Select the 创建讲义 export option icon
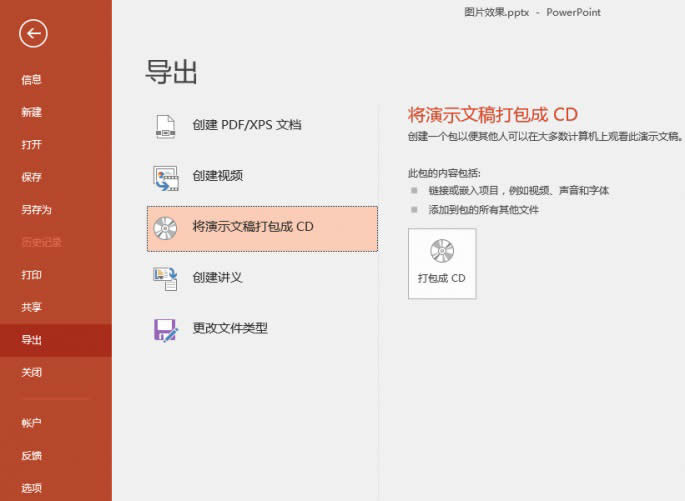Viewport: 685px width, 501px height. point(165,278)
